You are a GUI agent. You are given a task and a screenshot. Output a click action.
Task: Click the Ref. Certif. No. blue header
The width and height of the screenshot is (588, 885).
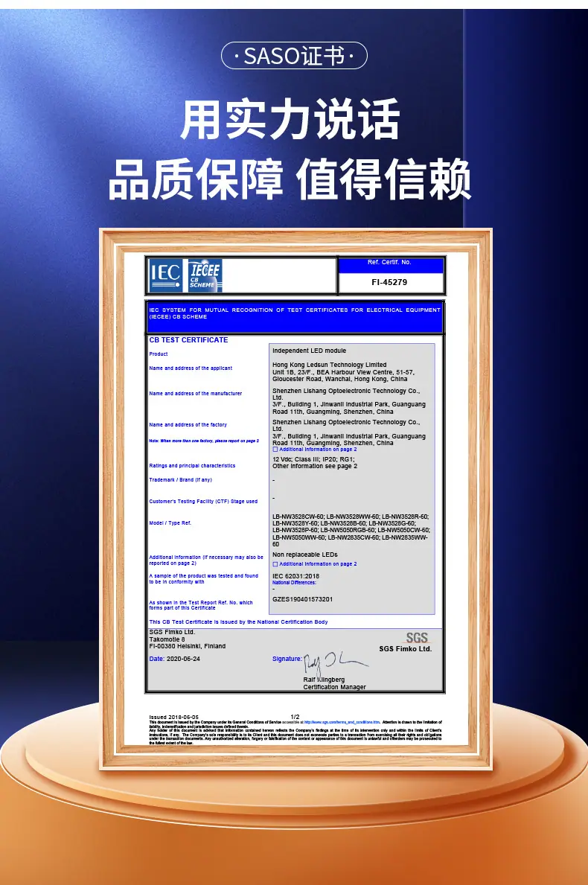pyautogui.click(x=389, y=263)
